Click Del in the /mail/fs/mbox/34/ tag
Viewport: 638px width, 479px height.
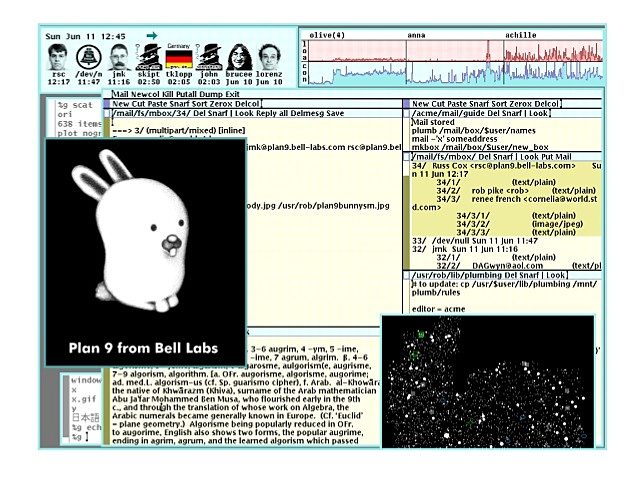199,113
